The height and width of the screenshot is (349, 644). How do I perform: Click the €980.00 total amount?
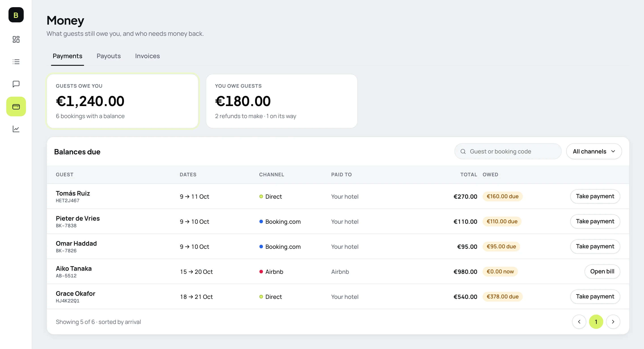point(465,272)
